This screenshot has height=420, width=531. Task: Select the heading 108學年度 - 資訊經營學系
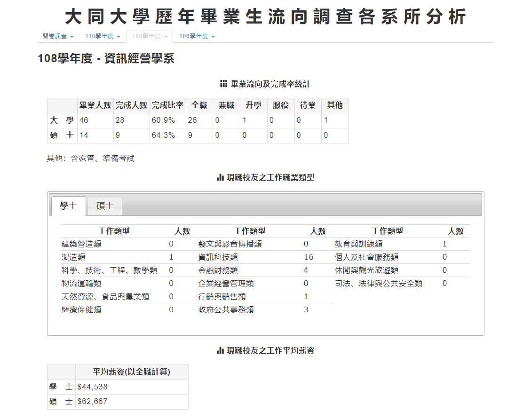point(106,59)
